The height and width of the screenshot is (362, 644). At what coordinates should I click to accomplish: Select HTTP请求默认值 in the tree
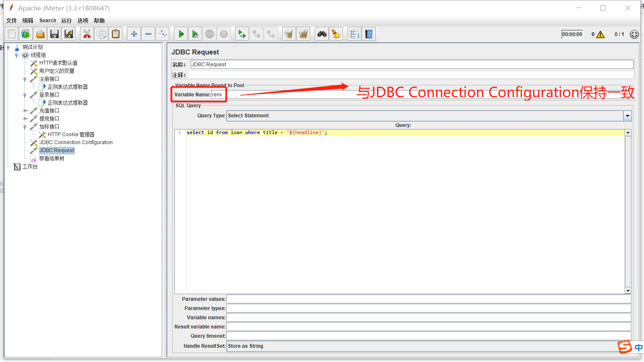click(58, 63)
